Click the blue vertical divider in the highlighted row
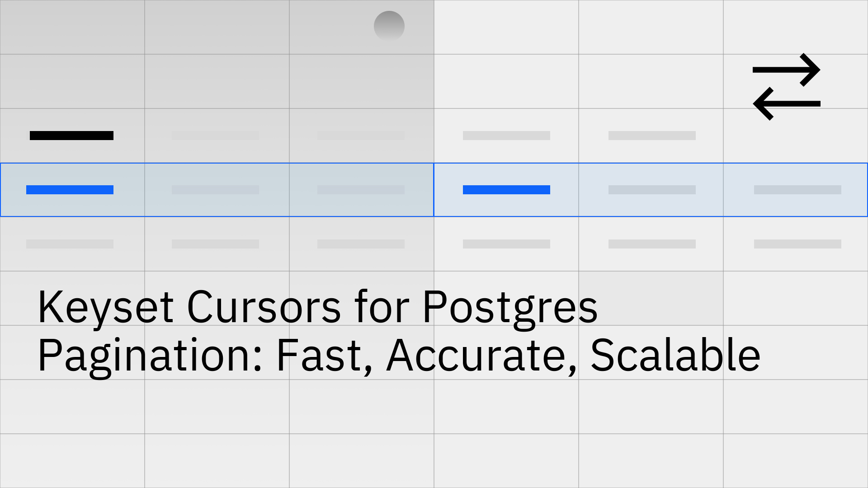Screen dimensions: 868x488 434,190
